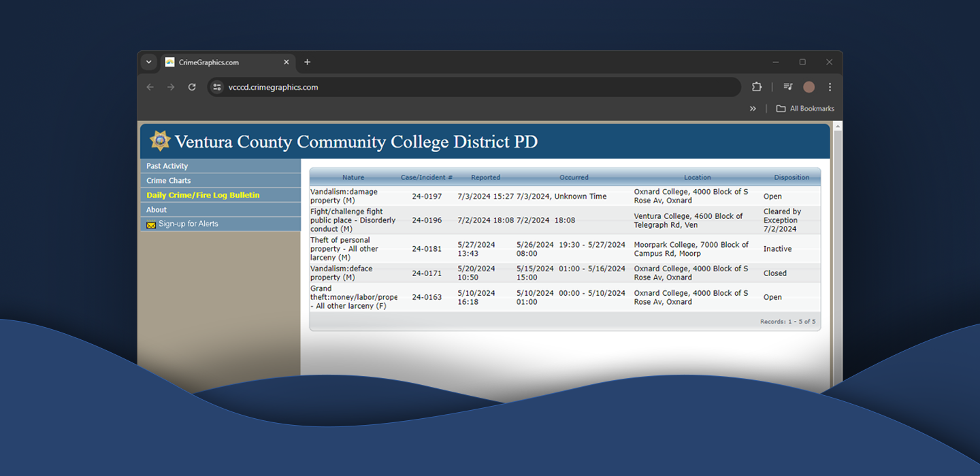Open the media controls icon
Screen dimensions: 980x476
[788, 87]
